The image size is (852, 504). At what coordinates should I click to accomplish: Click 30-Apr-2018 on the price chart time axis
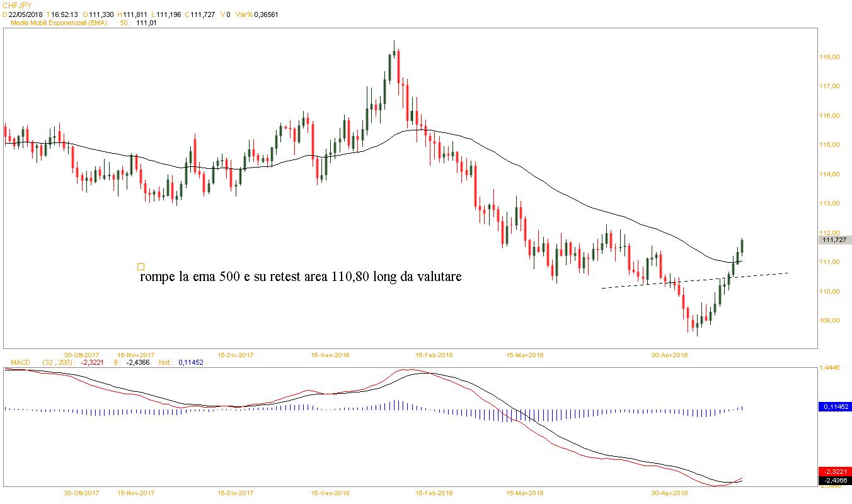pyautogui.click(x=669, y=355)
